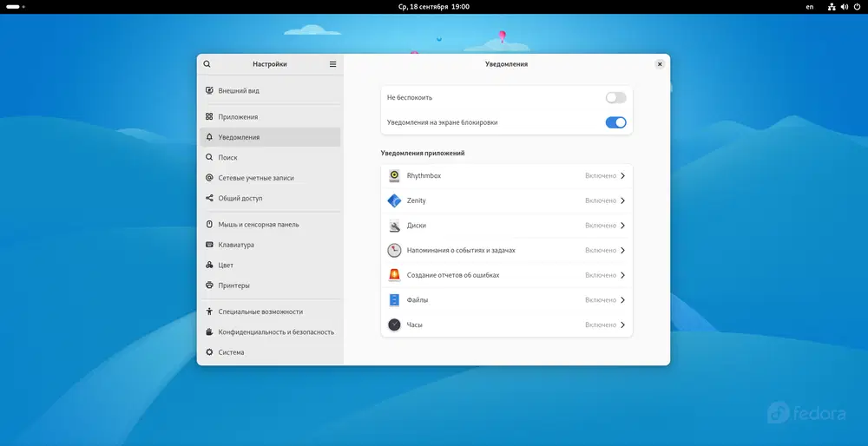Open the volume icon in top bar
The height and width of the screenshot is (446, 868).
[x=845, y=7]
